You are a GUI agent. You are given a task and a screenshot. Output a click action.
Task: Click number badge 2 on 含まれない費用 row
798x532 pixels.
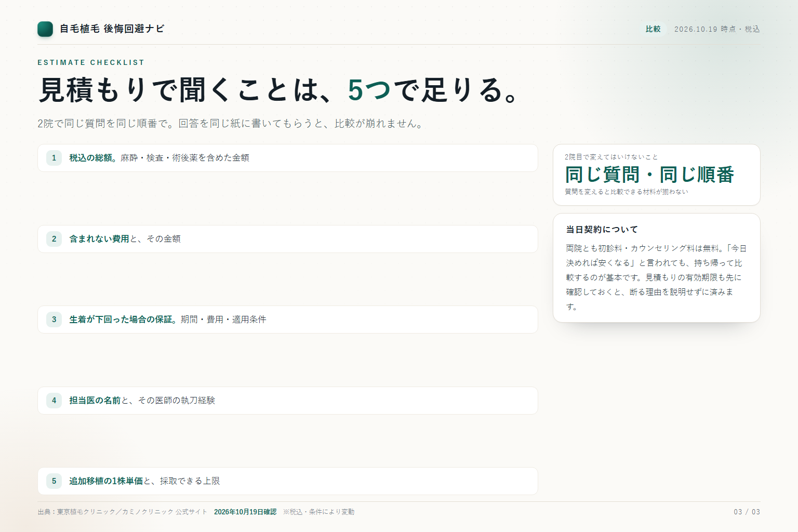pyautogui.click(x=54, y=239)
